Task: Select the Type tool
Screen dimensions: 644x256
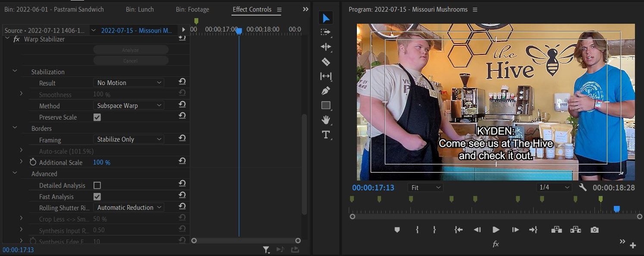Action: 326,135
